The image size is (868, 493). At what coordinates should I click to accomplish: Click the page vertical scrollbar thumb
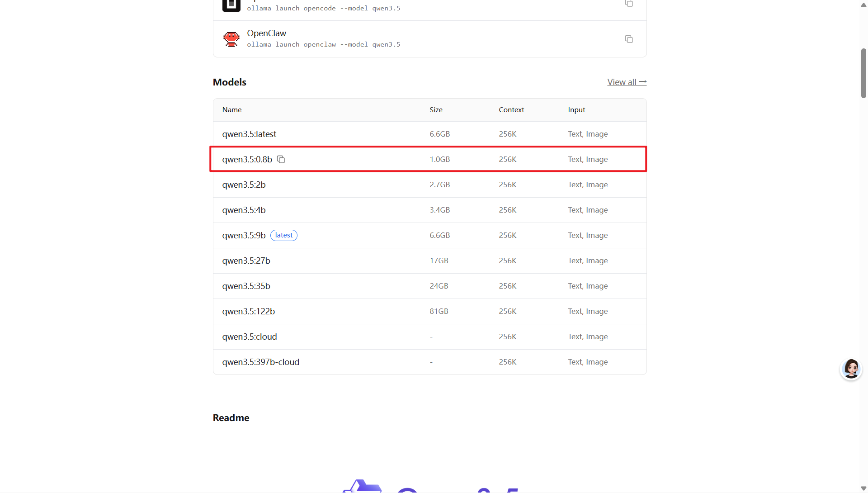point(863,73)
